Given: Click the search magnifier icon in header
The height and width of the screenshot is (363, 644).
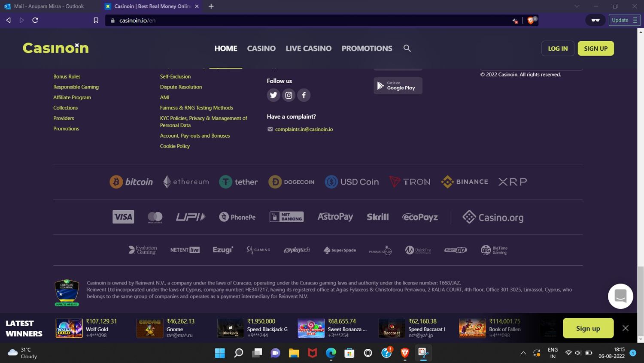Looking at the screenshot, I should (x=407, y=48).
